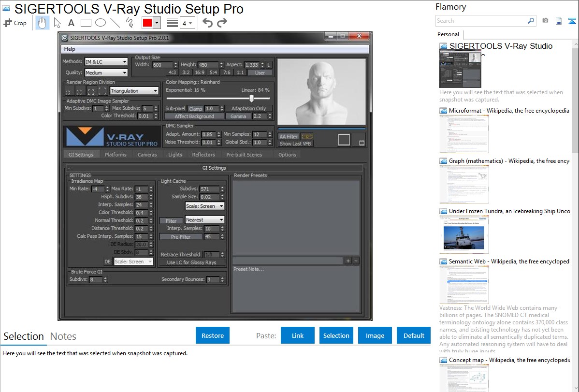Click the paste Default button

tap(414, 335)
